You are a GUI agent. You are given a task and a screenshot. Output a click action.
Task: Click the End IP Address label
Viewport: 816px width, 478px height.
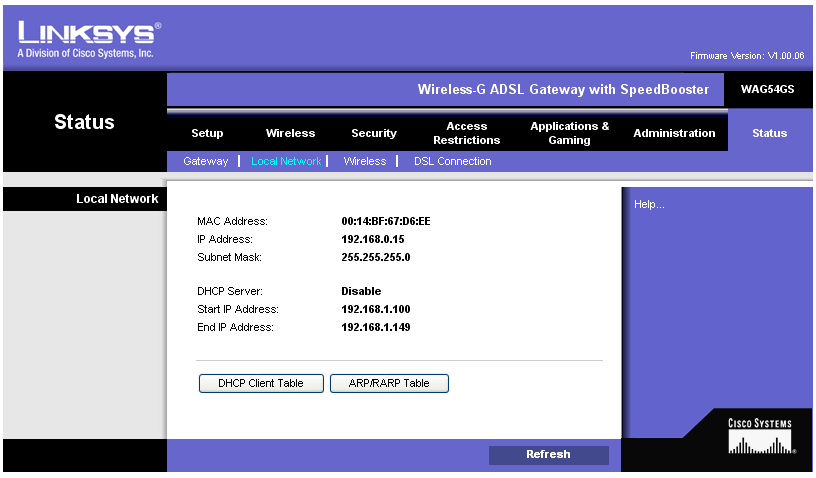click(235, 327)
